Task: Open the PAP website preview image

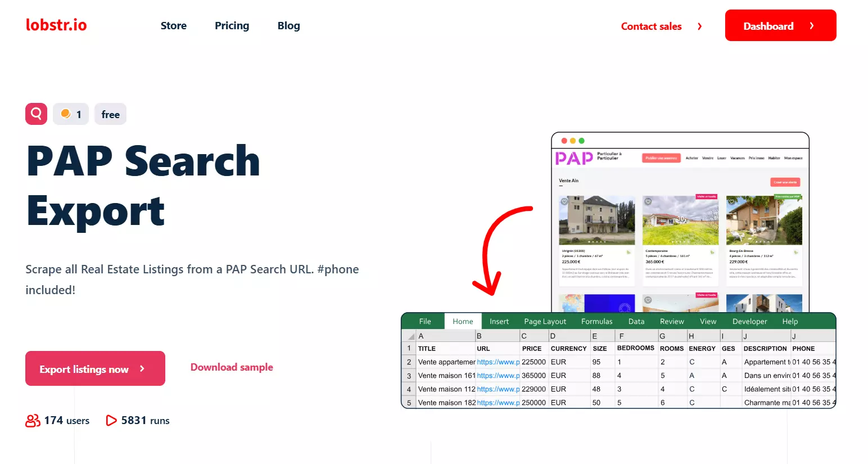Action: (680, 222)
